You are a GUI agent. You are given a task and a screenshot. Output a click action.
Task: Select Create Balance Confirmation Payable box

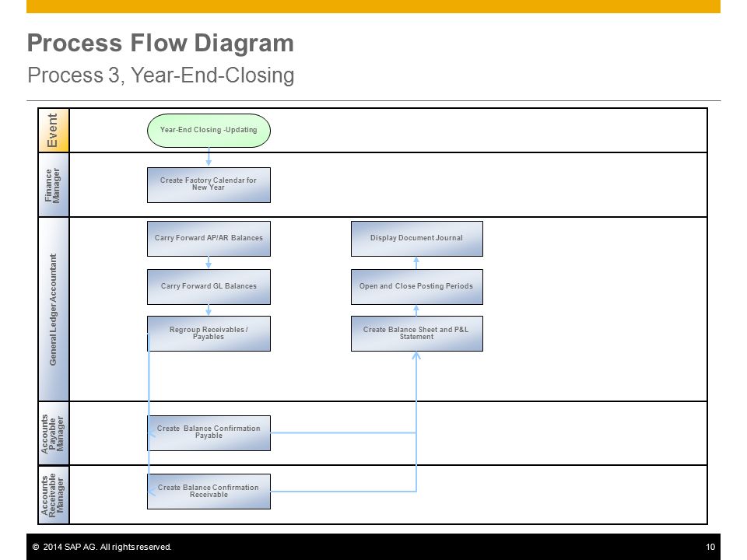(x=209, y=433)
